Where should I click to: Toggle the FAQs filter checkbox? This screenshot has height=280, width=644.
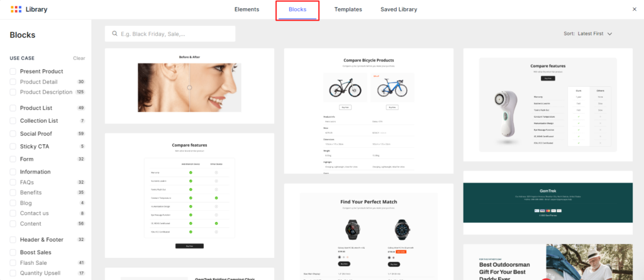(13, 182)
